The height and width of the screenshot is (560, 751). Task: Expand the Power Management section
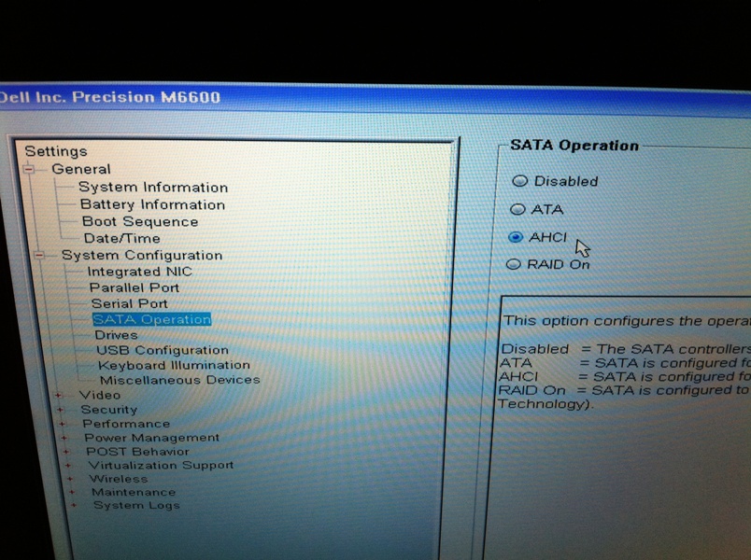click(x=64, y=438)
